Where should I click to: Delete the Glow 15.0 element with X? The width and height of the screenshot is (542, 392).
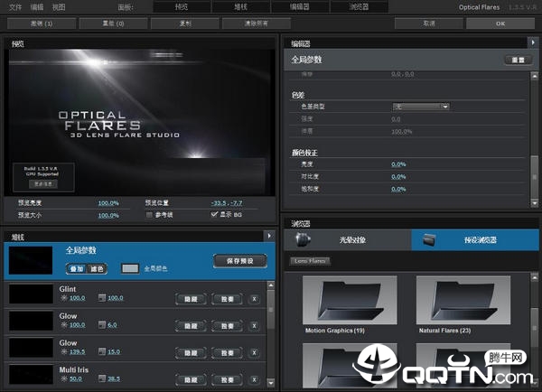254,353
